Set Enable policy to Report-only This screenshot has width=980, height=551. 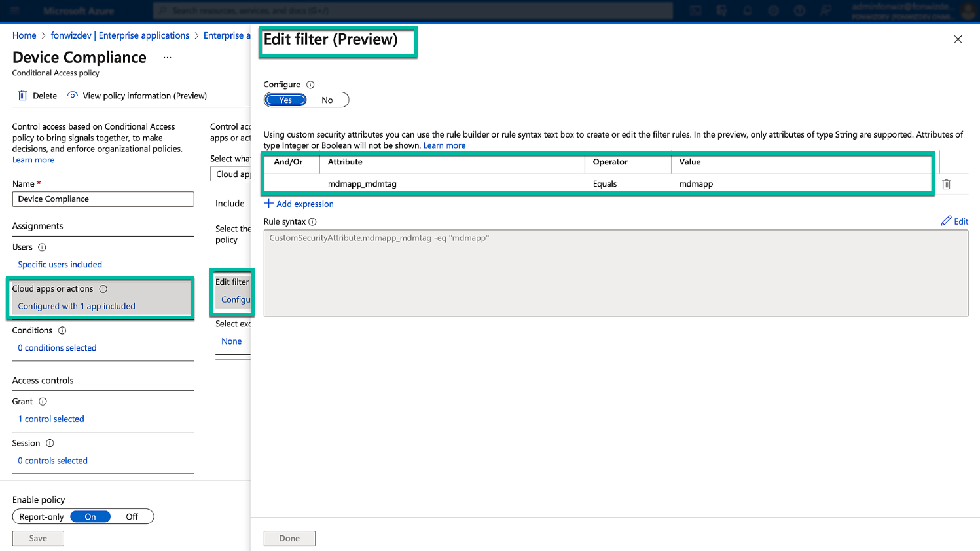[x=41, y=517]
